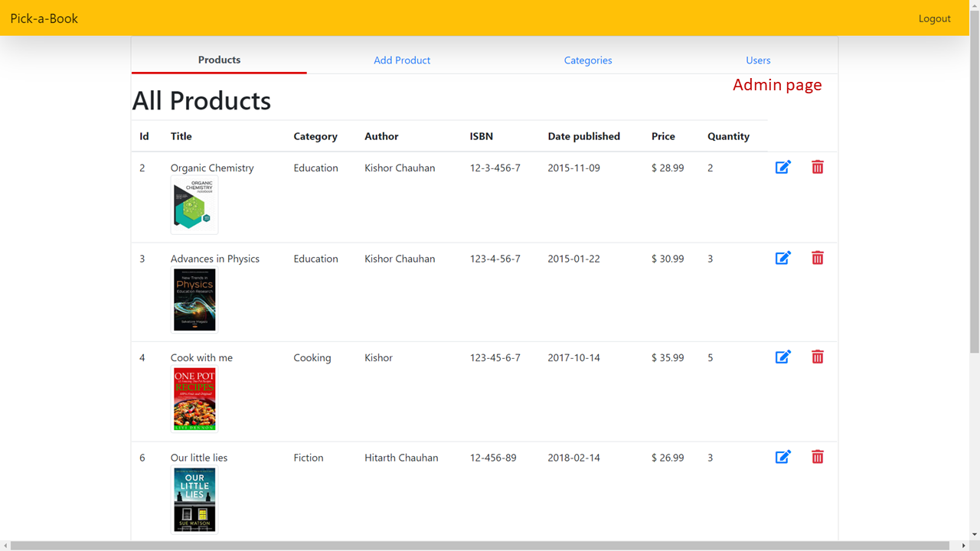Edit the Our little lies entry
This screenshot has height=551, width=980.
point(782,457)
